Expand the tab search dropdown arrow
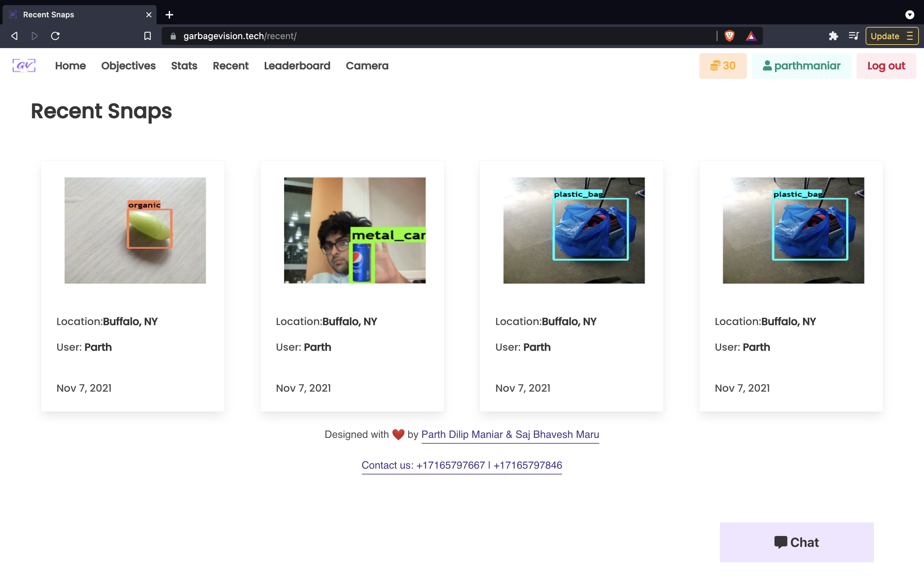Screen dimensions: 924x577 click(x=910, y=14)
